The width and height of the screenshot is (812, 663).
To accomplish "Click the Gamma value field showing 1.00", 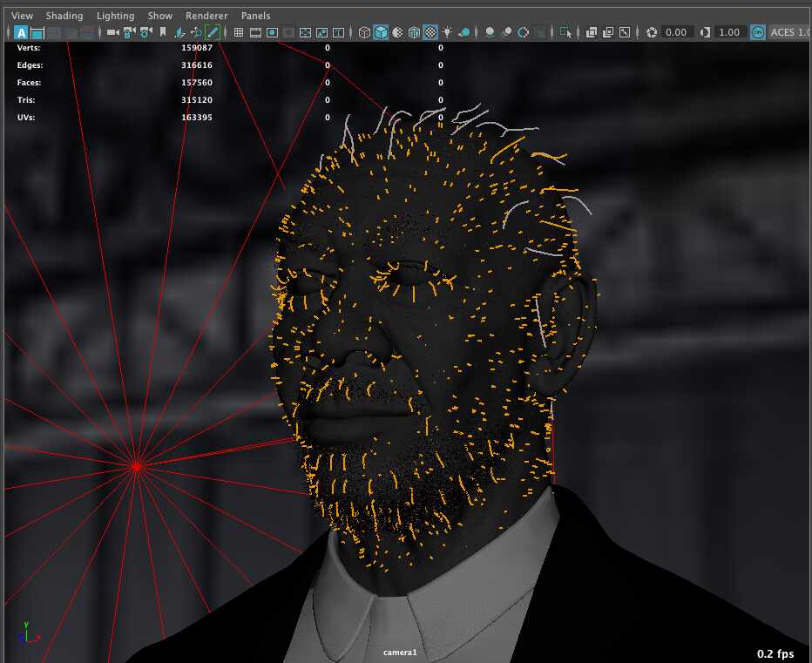I will click(x=729, y=32).
